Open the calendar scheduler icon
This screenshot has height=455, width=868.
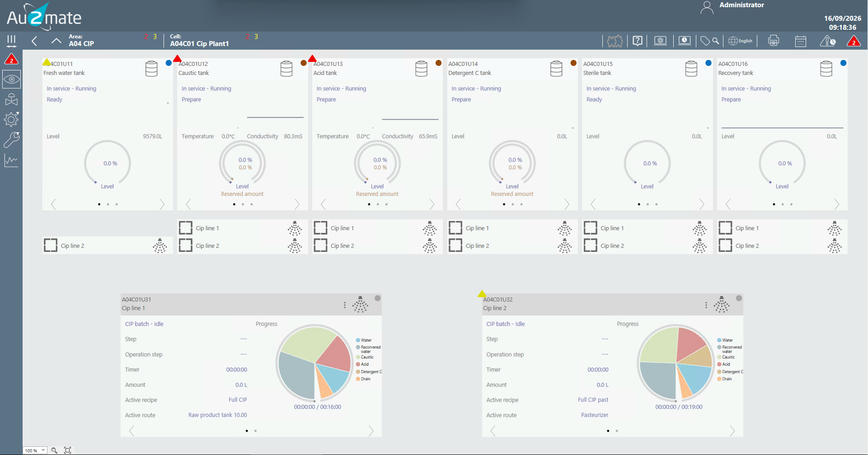[801, 42]
